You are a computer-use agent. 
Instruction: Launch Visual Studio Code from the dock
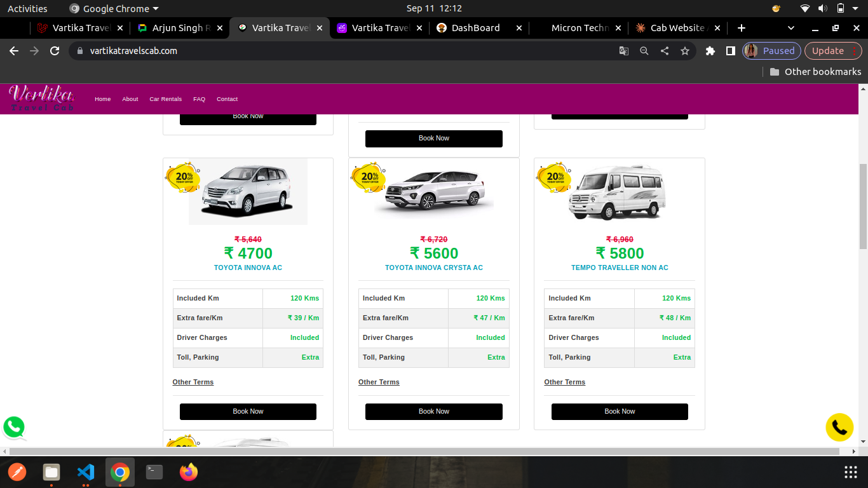(86, 472)
